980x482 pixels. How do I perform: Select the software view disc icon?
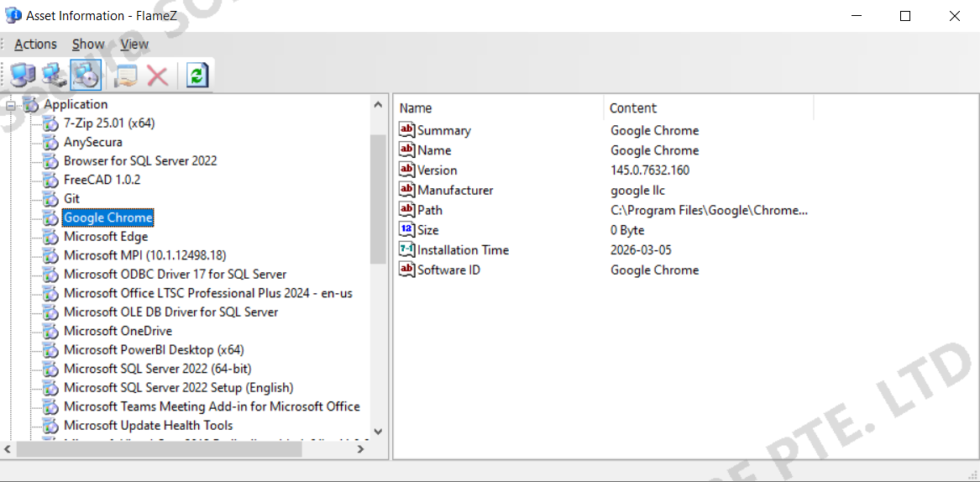coord(86,76)
